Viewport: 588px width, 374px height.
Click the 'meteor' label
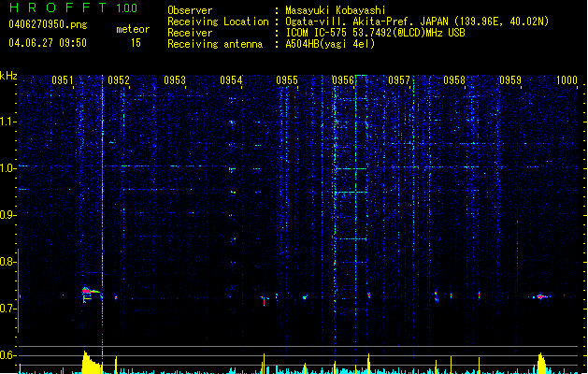(x=133, y=29)
